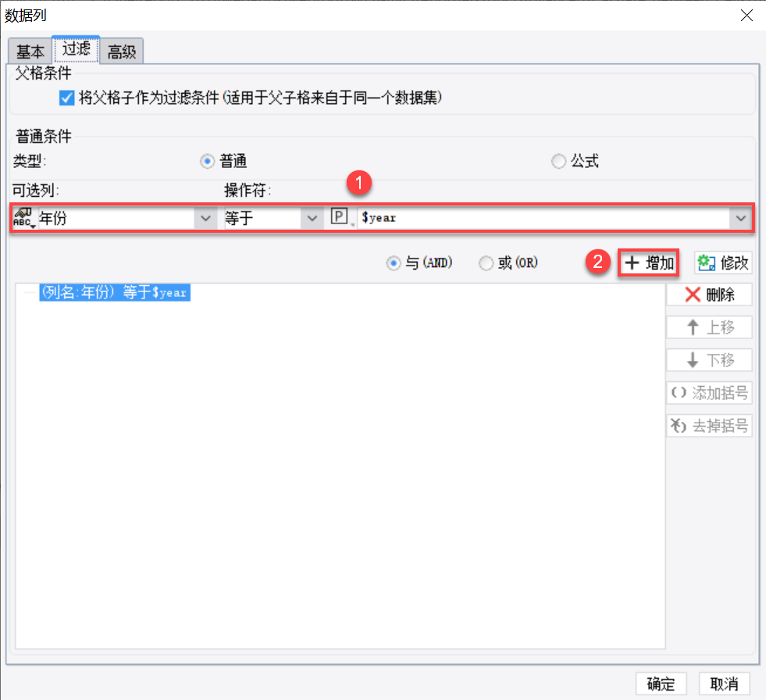Click the 下移 move down button
Screen dimensions: 766x700
pos(709,360)
